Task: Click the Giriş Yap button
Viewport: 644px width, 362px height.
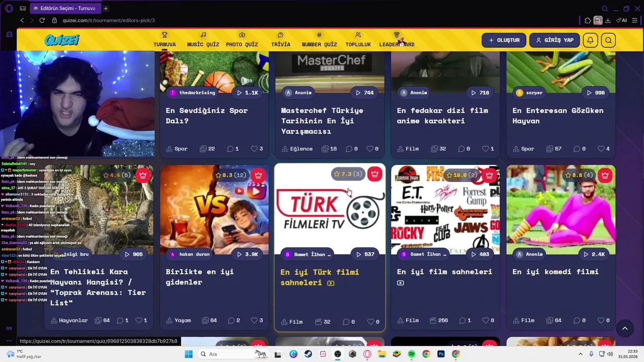Action: [555, 40]
